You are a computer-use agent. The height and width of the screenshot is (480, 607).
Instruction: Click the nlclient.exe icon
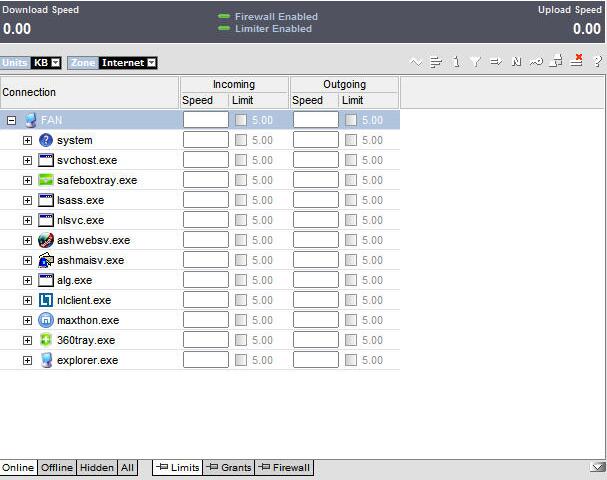coord(46,300)
